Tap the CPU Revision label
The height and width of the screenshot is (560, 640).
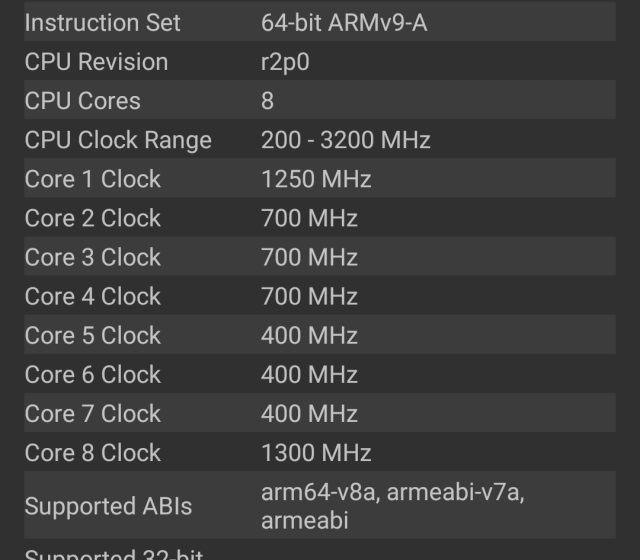[96, 62]
